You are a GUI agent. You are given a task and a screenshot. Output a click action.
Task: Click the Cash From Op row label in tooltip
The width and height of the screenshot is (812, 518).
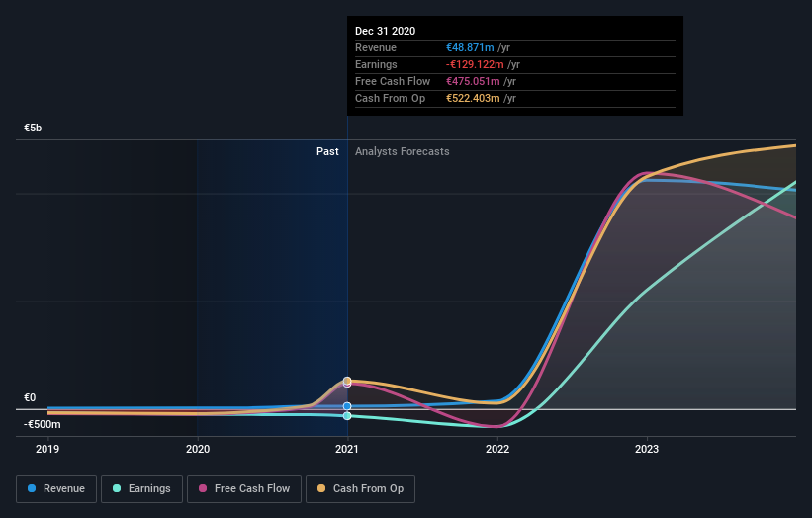(x=390, y=98)
